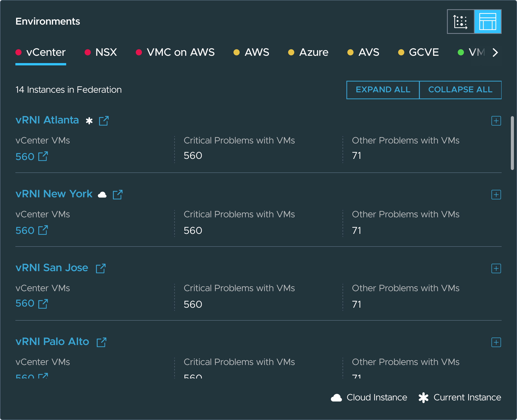The height and width of the screenshot is (420, 517).
Task: Click New York's 'Other Problems with VMs' label
Action: tap(405, 214)
